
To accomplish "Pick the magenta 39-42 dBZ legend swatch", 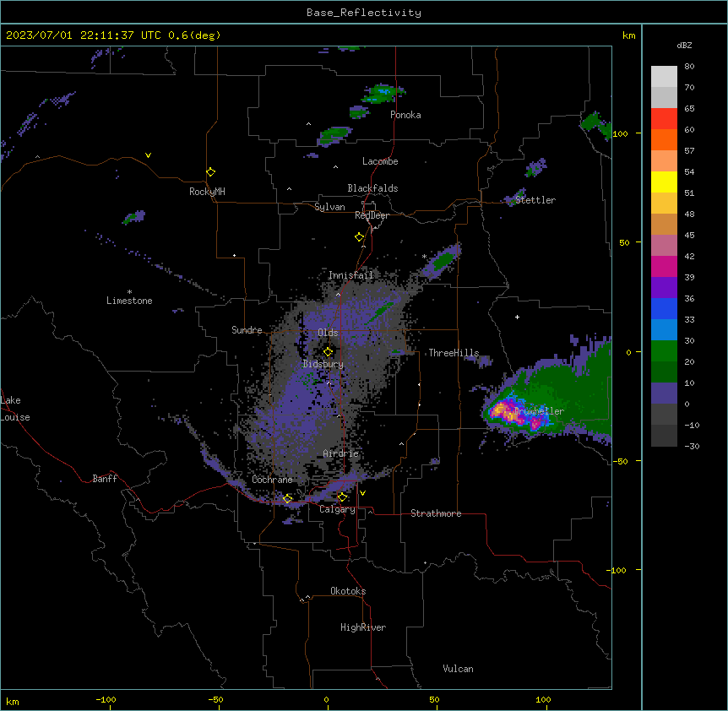I will [x=664, y=266].
